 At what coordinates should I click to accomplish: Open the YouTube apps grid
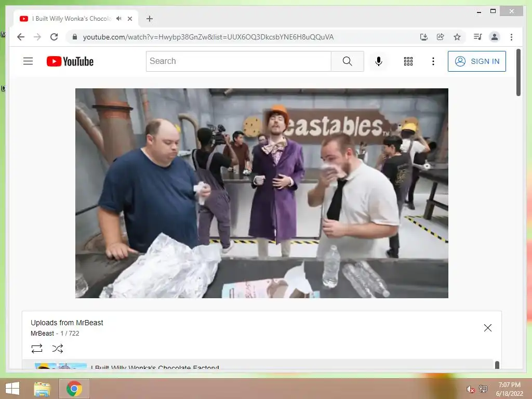click(408, 61)
